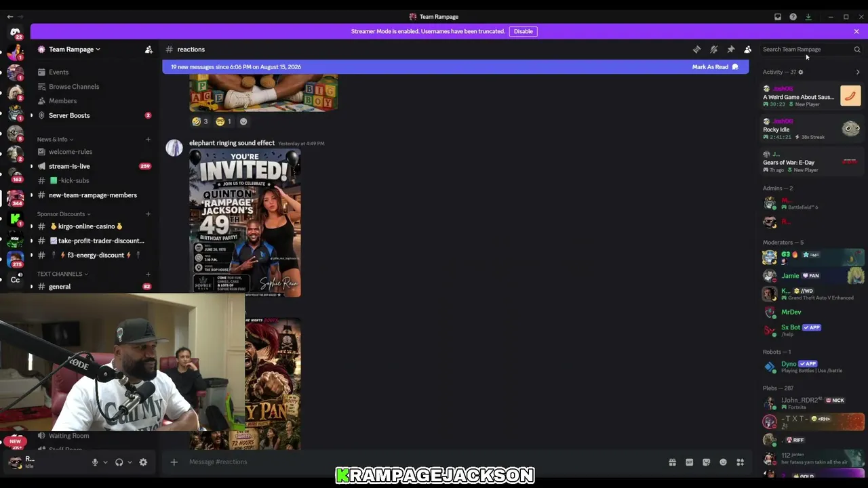Open the Help icon in title bar
868x488 pixels.
pyautogui.click(x=793, y=17)
